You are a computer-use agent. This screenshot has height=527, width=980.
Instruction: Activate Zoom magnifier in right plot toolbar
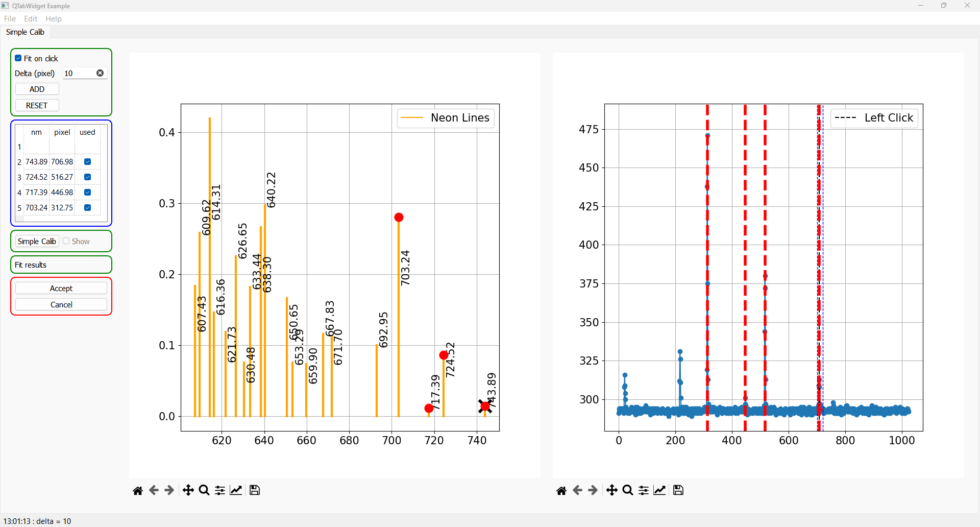pos(628,491)
